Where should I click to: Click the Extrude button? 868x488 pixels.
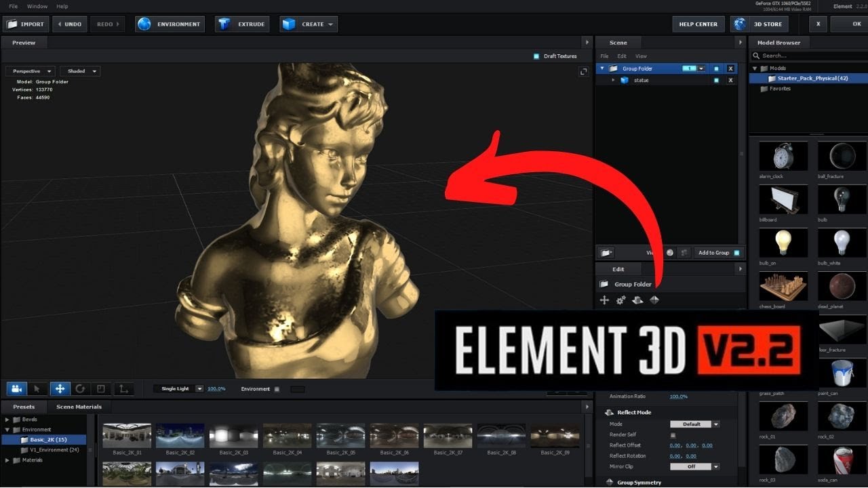click(242, 24)
